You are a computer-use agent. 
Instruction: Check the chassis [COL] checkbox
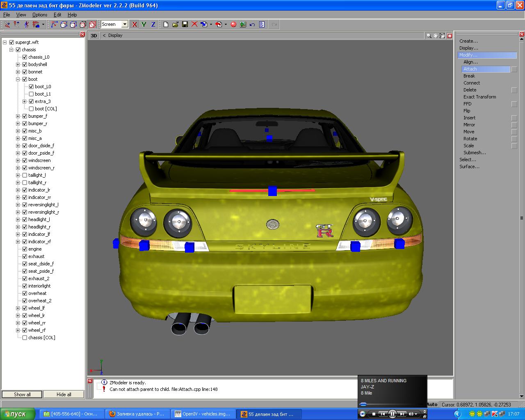[25, 338]
